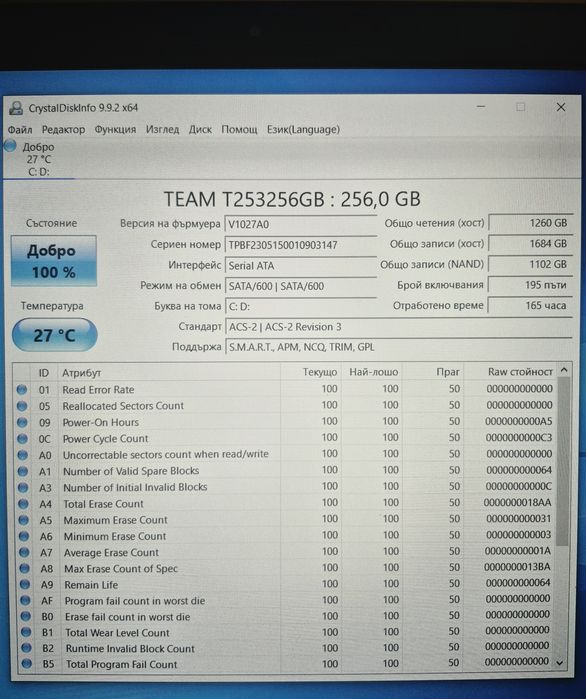Click the Най-лошо column header
Image resolution: width=586 pixels, height=699 pixels.
pyautogui.click(x=372, y=372)
